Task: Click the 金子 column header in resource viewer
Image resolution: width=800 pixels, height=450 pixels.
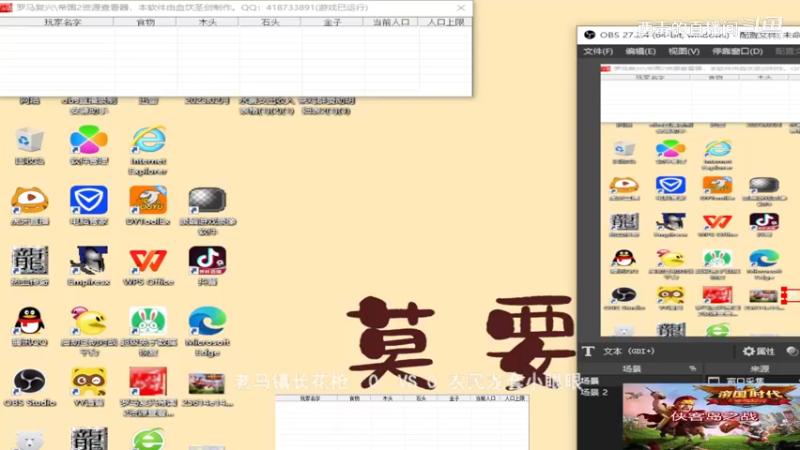Action: click(332, 22)
